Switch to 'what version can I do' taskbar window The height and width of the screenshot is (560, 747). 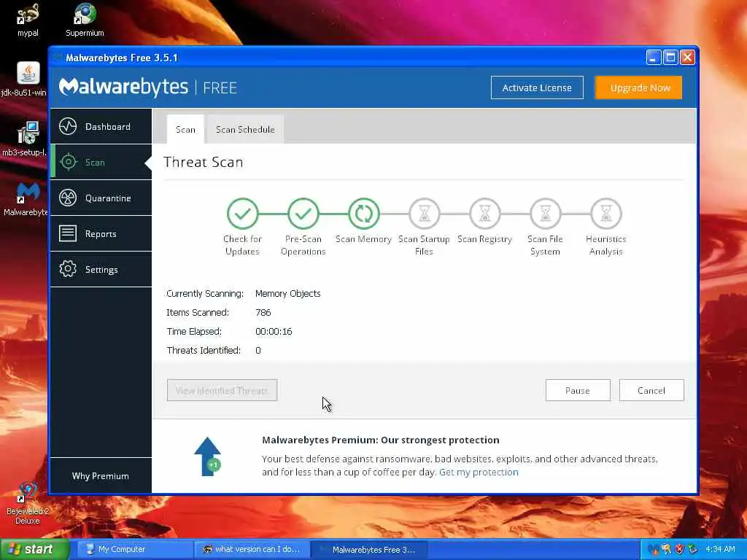tap(252, 550)
